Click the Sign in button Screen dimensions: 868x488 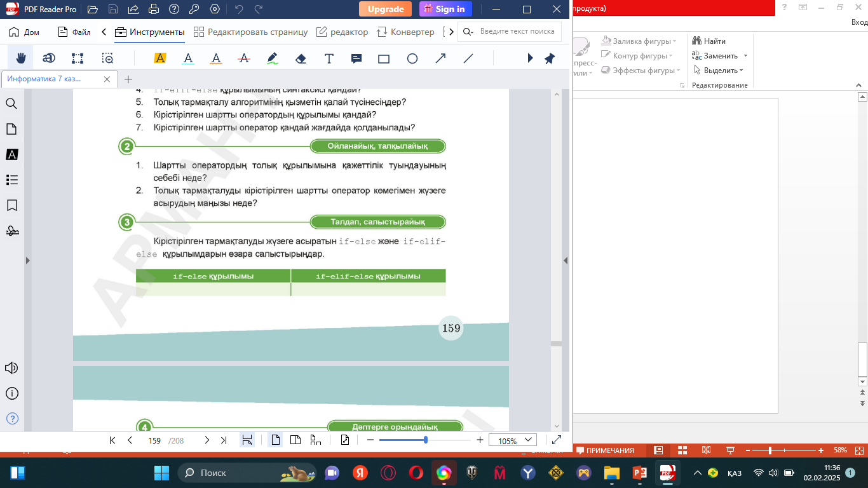(x=446, y=9)
